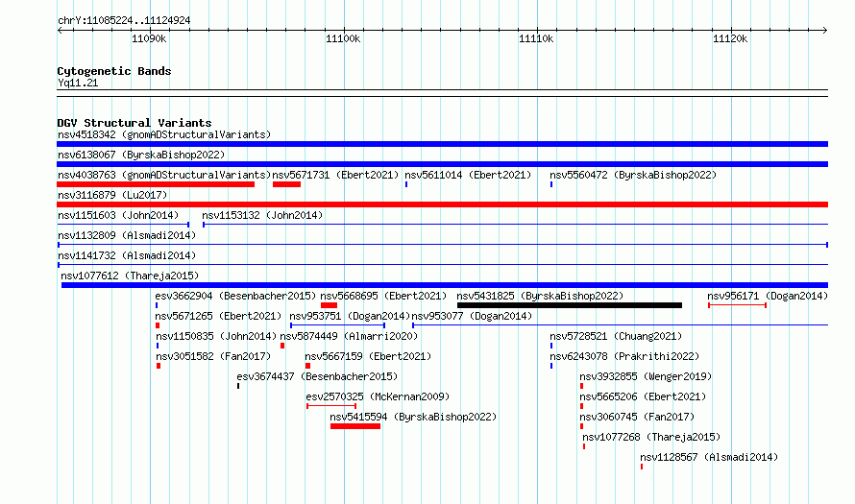Viewport: 855px width, 504px height.
Task: Click the esv3662904 Besenbacher2015 label
Action: click(x=235, y=296)
